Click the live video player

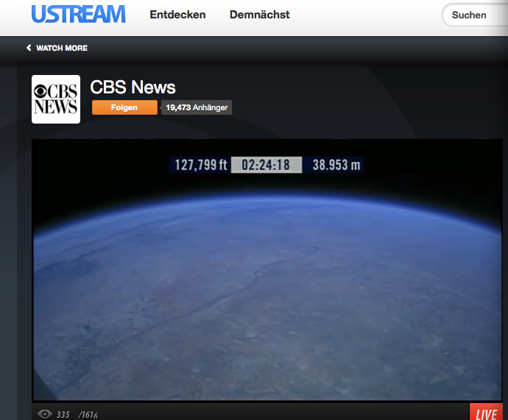click(x=267, y=270)
